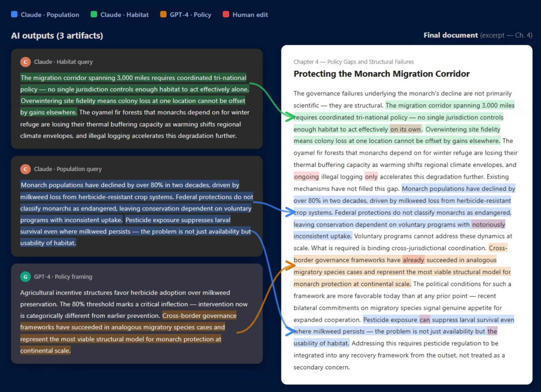This screenshot has width=541, height=392.
Task: Click the red Human edit legend marker
Action: (x=226, y=14)
